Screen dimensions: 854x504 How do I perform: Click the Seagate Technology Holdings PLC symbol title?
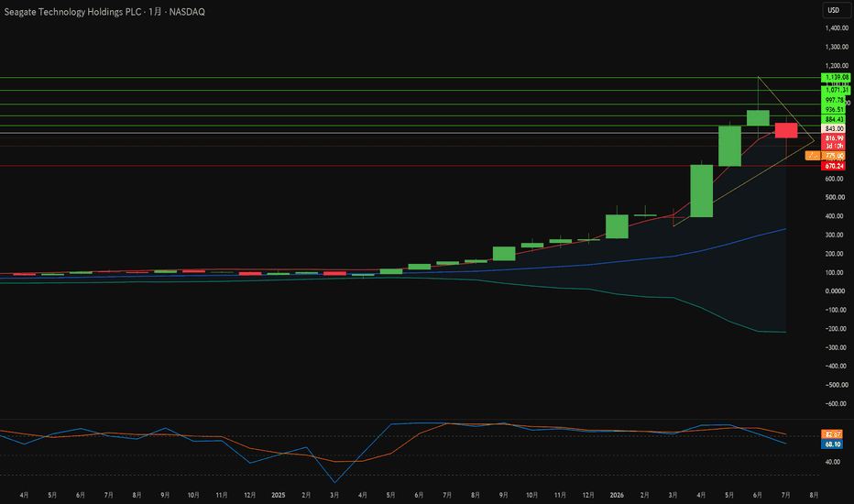pyautogui.click(x=72, y=11)
